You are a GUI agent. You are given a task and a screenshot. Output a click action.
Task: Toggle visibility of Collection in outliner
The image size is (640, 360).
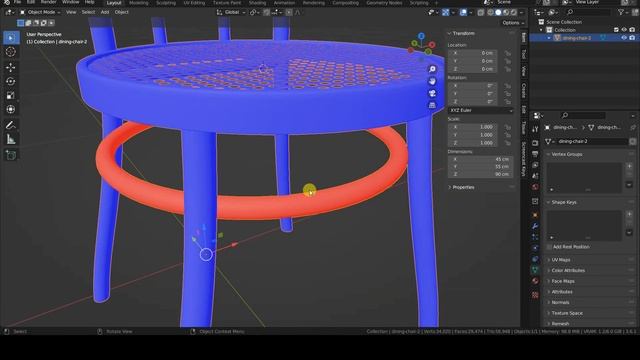[x=624, y=30]
